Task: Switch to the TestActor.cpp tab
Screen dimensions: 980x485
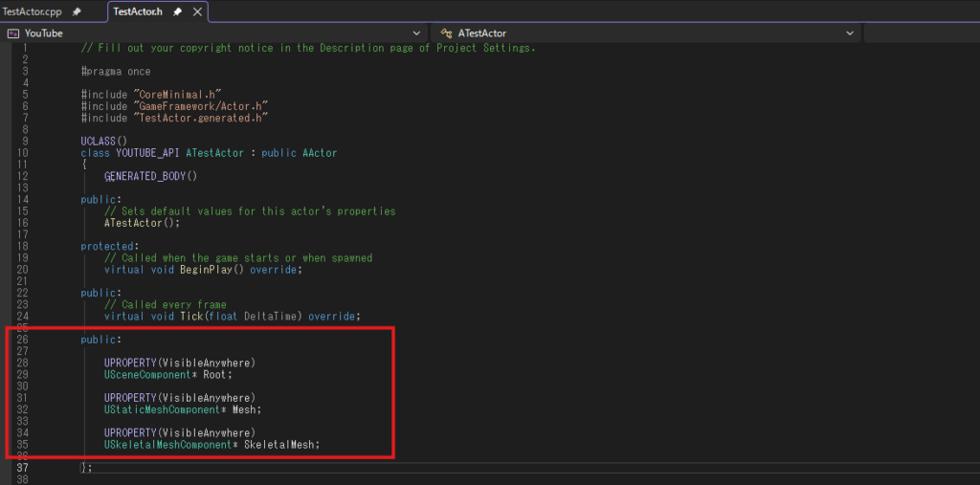Action: click(x=32, y=11)
